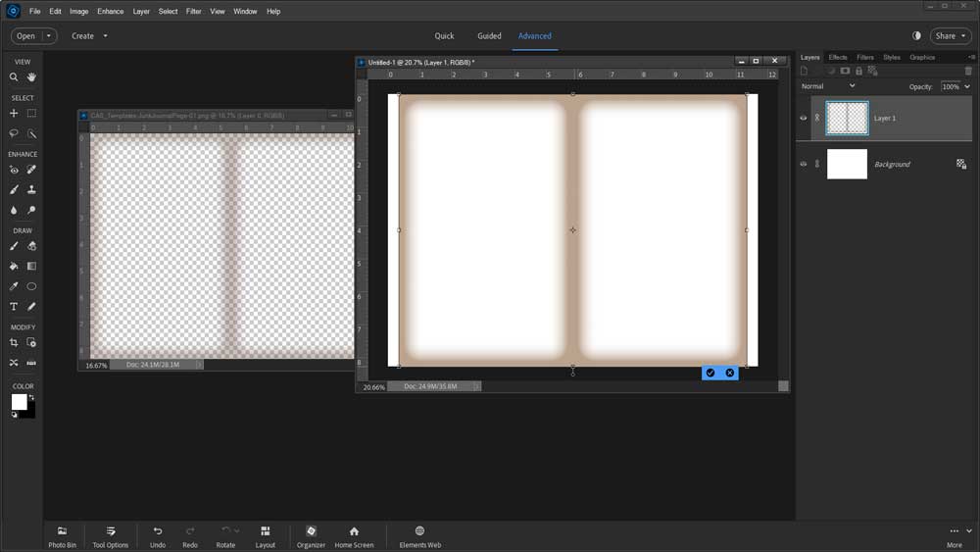This screenshot has width=980, height=552.
Task: Expand the Create dropdown arrow
Action: click(105, 35)
